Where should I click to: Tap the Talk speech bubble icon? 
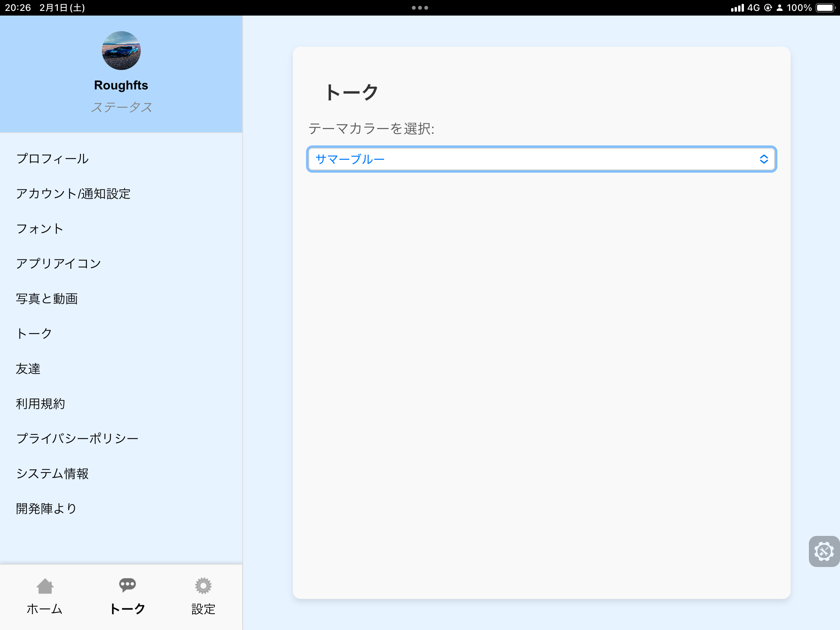pos(127,585)
